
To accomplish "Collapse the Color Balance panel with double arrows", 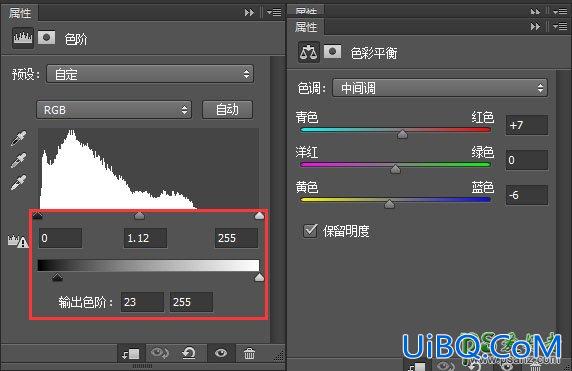I will pos(535,27).
